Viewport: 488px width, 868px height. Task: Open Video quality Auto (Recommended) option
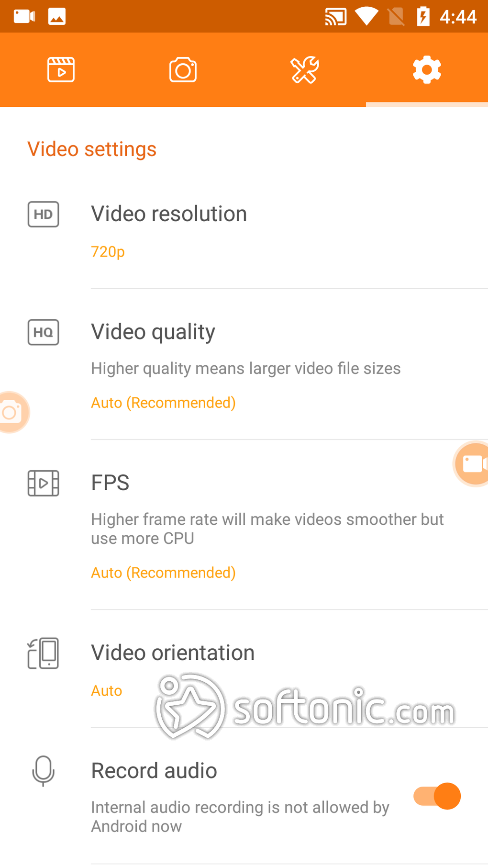coord(163,403)
